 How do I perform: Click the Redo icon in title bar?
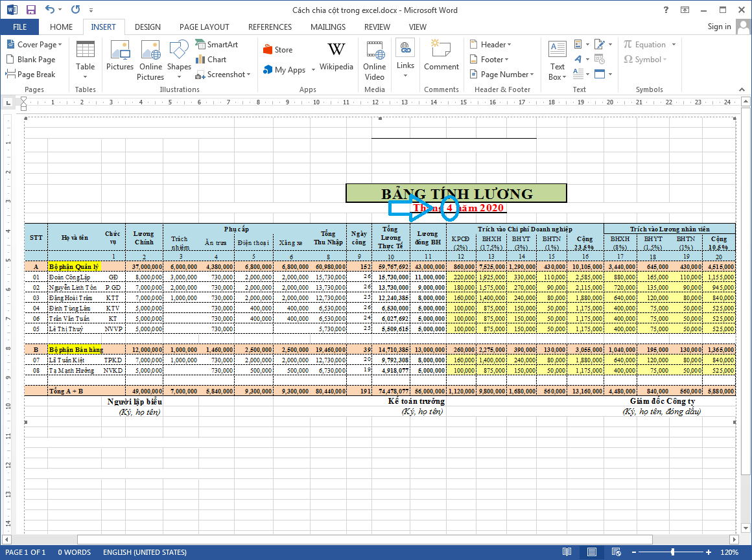75,10
